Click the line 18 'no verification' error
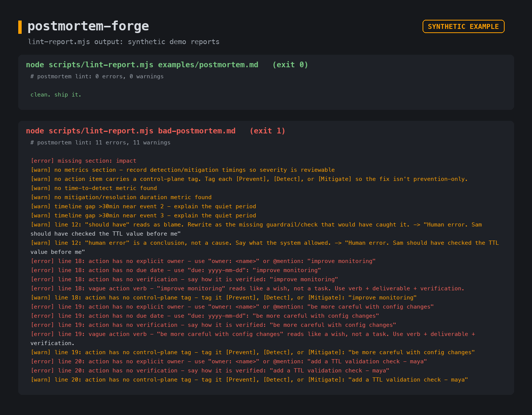Screen dimensions: 532x415 (x=184, y=279)
